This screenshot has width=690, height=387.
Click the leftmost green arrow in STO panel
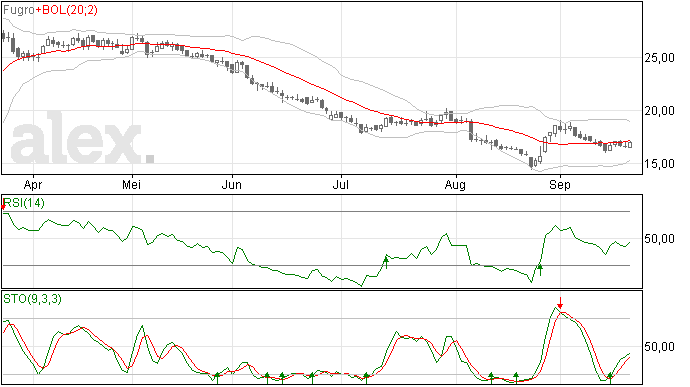tap(217, 378)
